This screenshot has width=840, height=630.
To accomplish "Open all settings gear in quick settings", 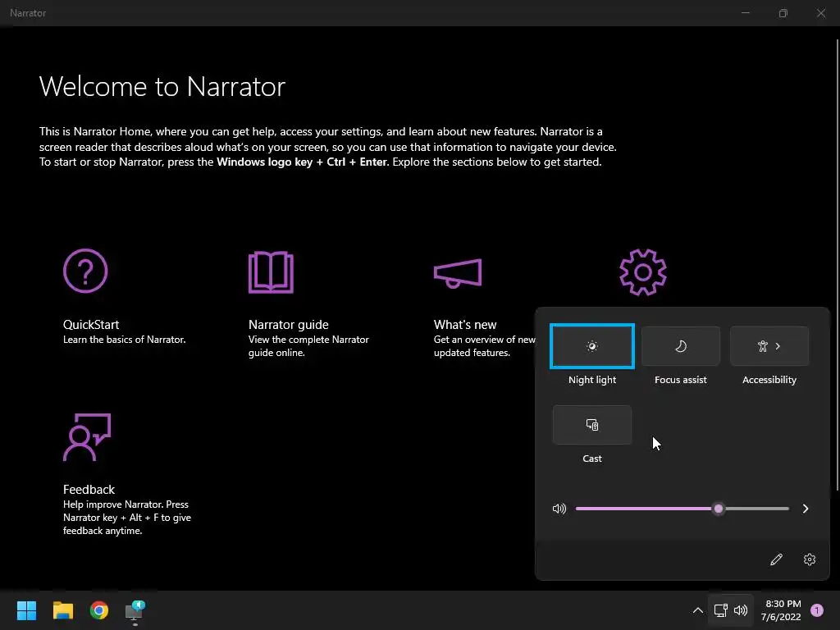I will click(810, 559).
